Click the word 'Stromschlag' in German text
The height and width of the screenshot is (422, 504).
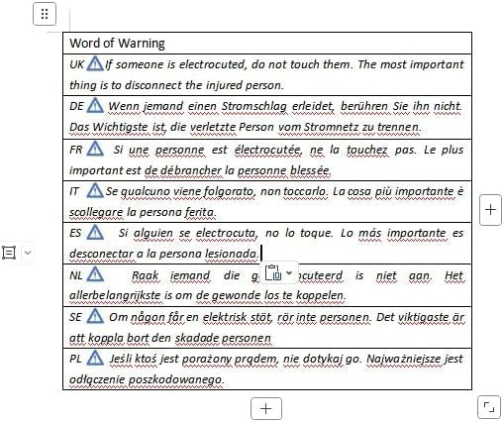[x=254, y=107]
